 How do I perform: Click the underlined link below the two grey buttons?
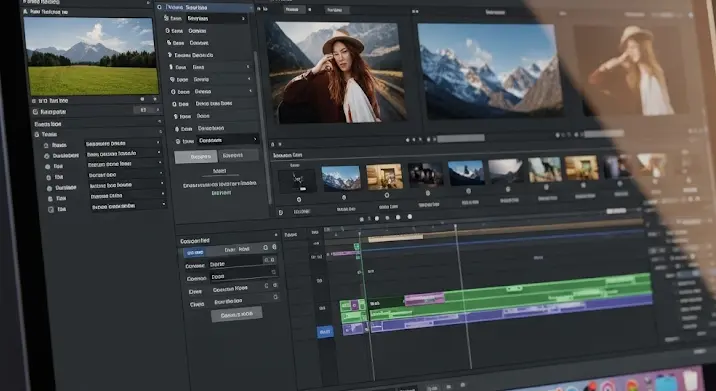tap(220, 171)
